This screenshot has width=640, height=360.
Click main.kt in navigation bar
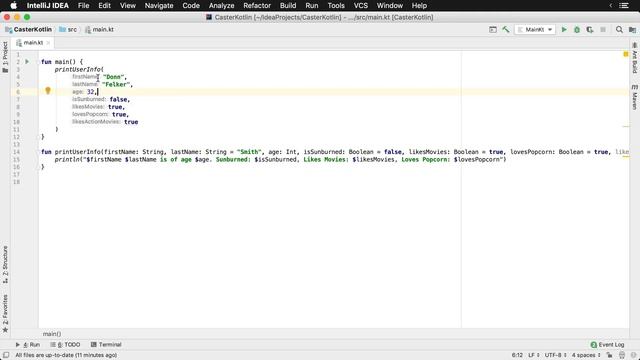(x=99, y=29)
